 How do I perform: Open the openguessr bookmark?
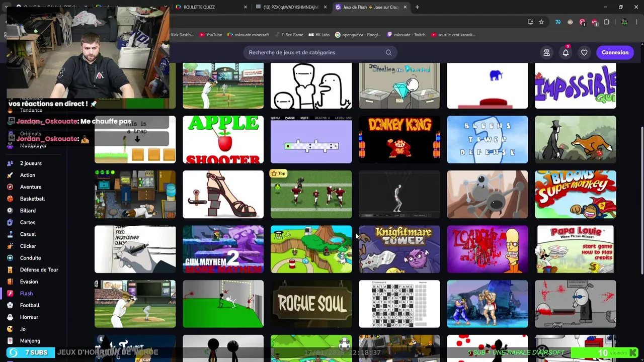pyautogui.click(x=358, y=35)
